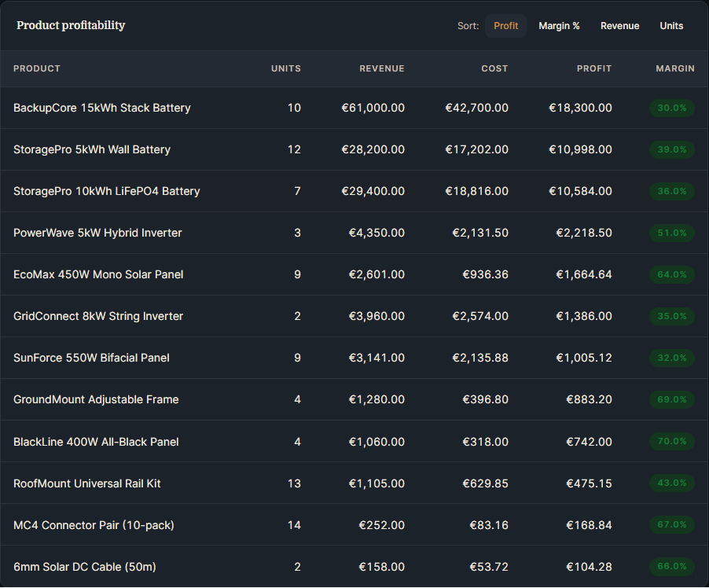Viewport: 709px width, 588px height.
Task: Select MC4 Connector Pair (10-pack) name
Action: [94, 525]
